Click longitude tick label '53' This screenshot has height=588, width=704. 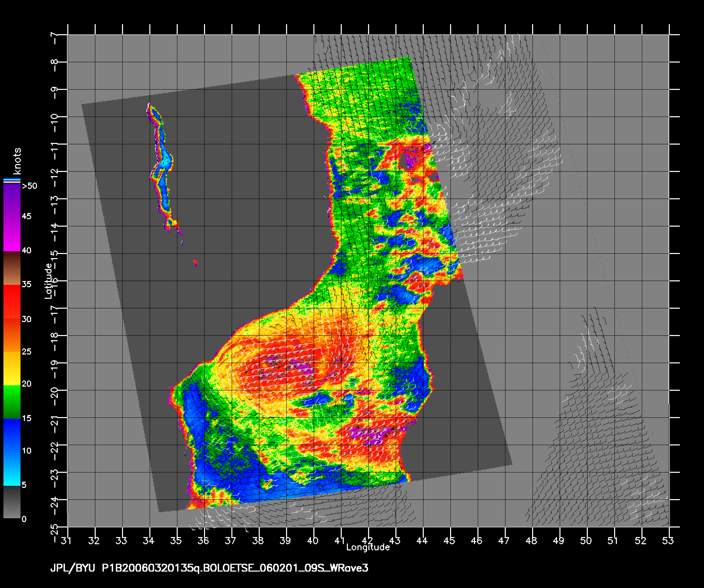pos(668,540)
